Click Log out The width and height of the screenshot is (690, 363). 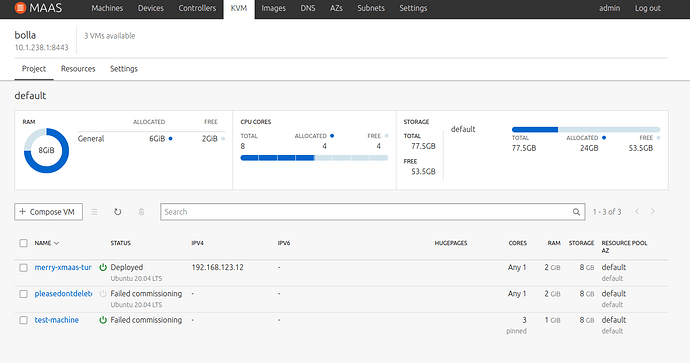click(647, 8)
